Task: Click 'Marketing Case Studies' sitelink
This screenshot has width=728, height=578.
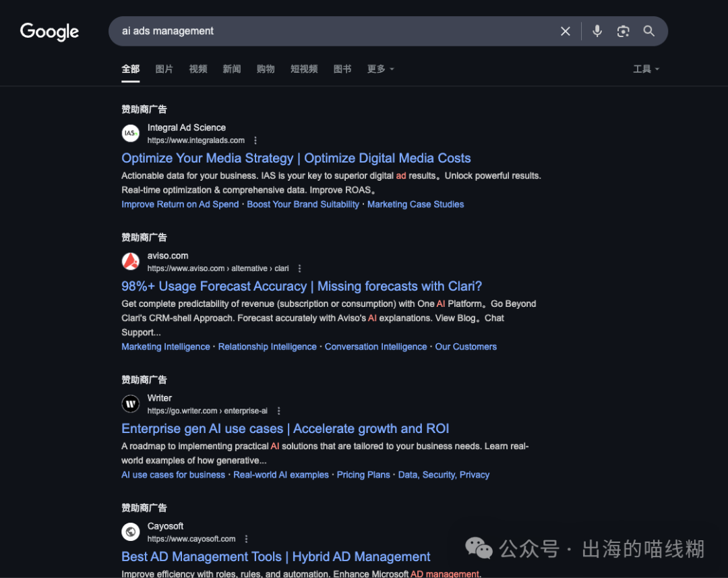Action: click(x=415, y=204)
